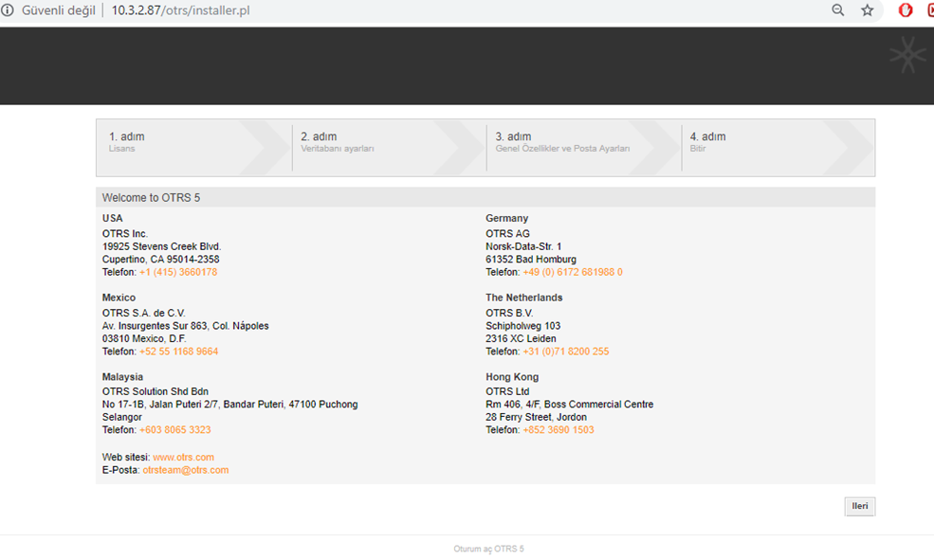The image size is (934, 560).
Task: Click '61352 Bad Homburg' address line
Action: tap(531, 260)
